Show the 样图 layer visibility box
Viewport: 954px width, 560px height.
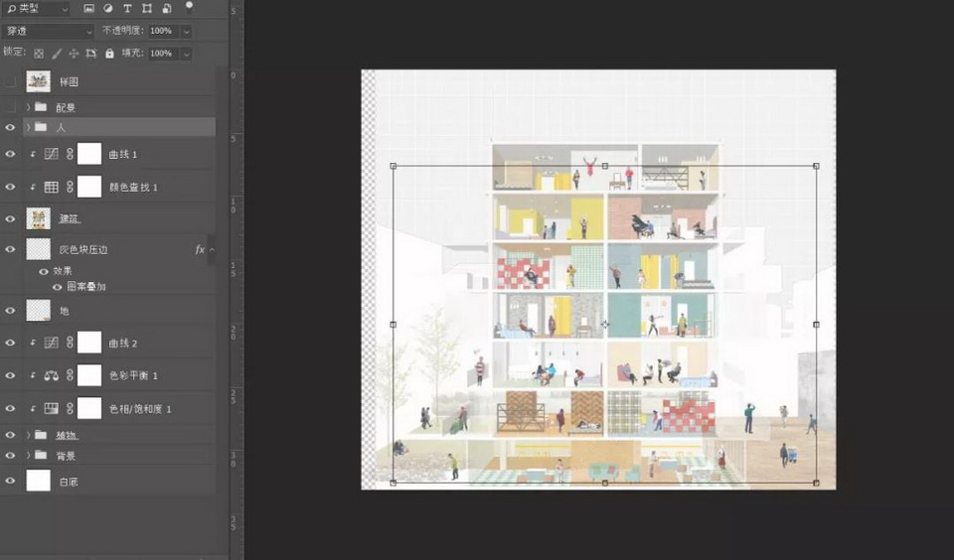(x=11, y=81)
